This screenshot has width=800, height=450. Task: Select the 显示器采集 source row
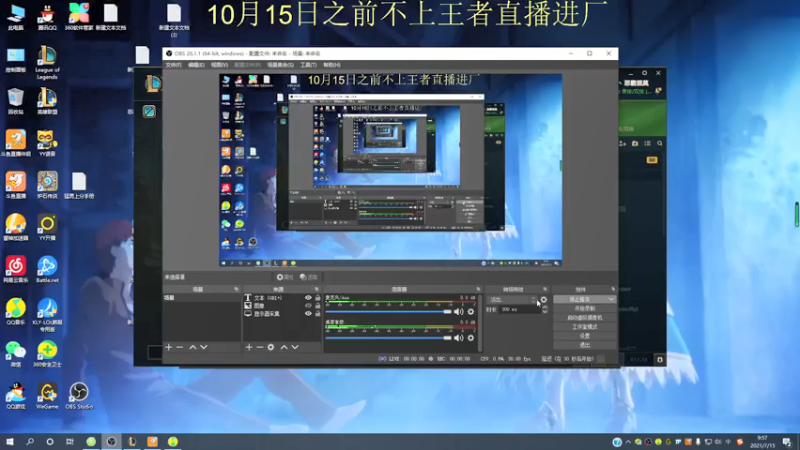point(282,314)
